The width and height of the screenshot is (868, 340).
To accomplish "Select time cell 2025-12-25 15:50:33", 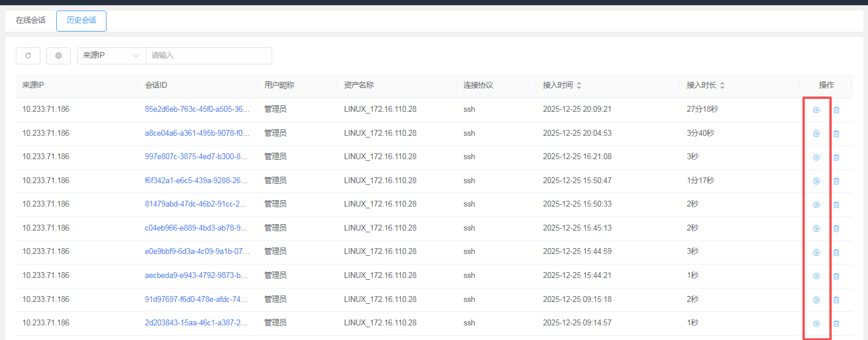I will coord(577,204).
